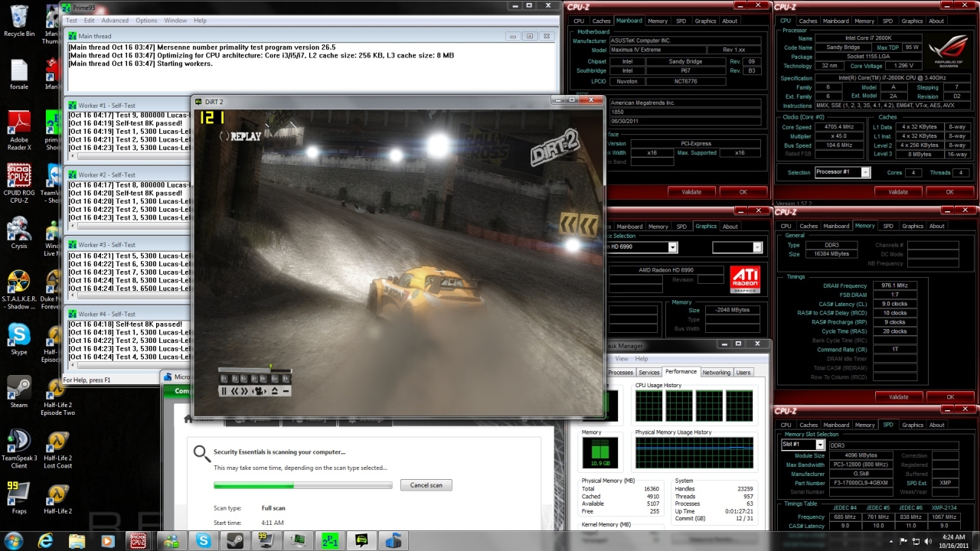
Task: Launch Crysis from the desktop
Action: pyautogui.click(x=19, y=233)
